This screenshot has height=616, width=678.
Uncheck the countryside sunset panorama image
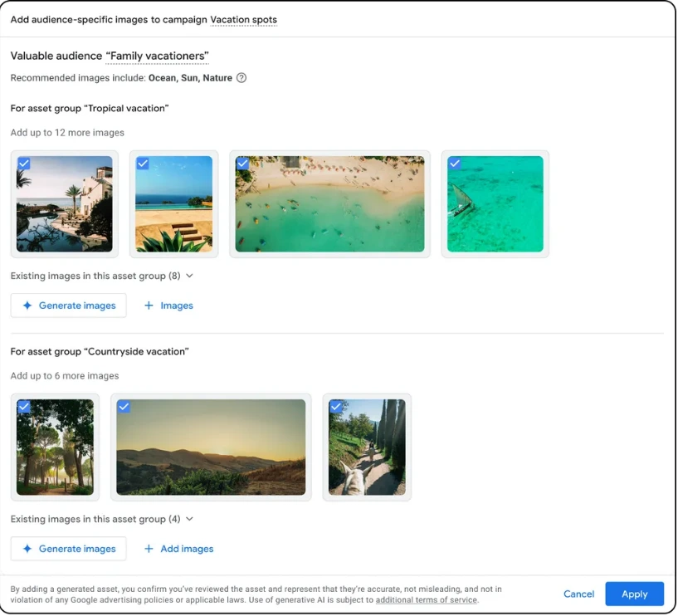click(124, 407)
